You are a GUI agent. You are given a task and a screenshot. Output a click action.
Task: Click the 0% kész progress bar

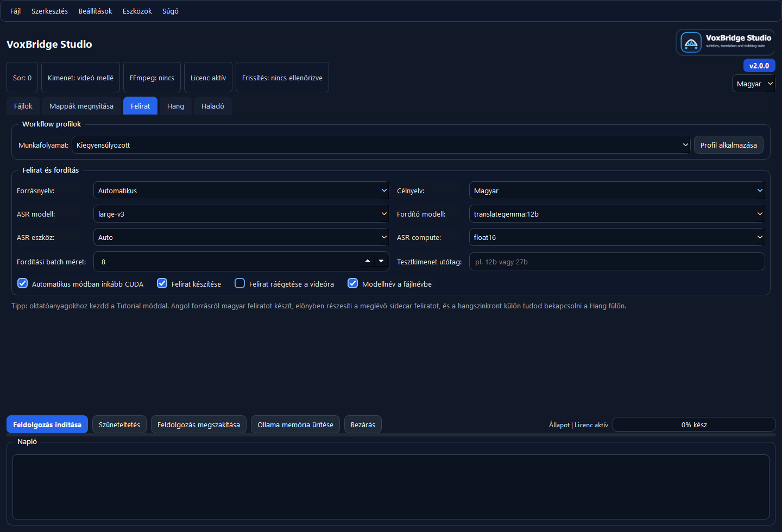tap(693, 425)
